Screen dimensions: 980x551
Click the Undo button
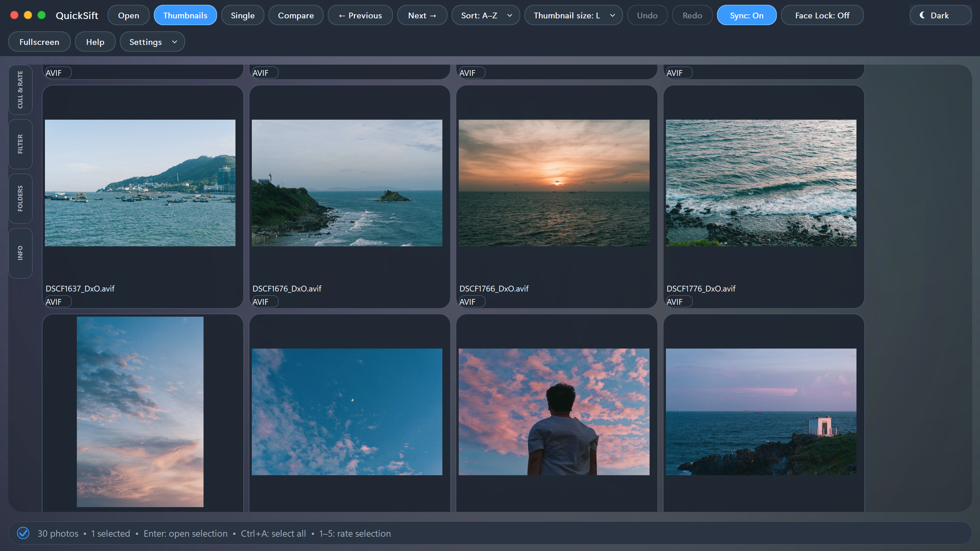tap(647, 15)
